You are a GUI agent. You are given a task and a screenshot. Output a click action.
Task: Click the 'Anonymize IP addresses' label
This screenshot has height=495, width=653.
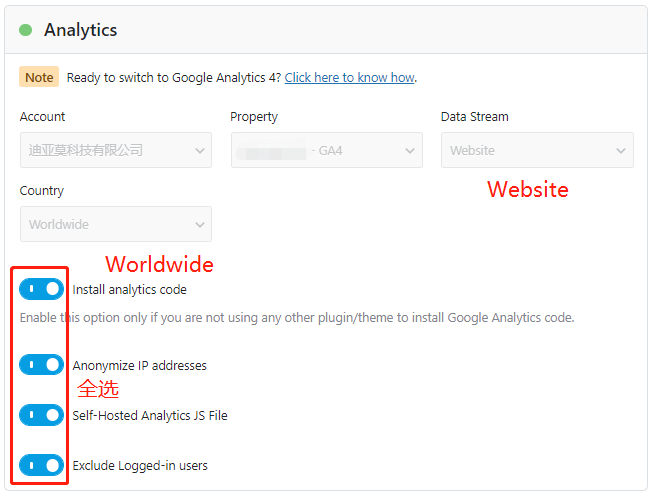coord(140,366)
